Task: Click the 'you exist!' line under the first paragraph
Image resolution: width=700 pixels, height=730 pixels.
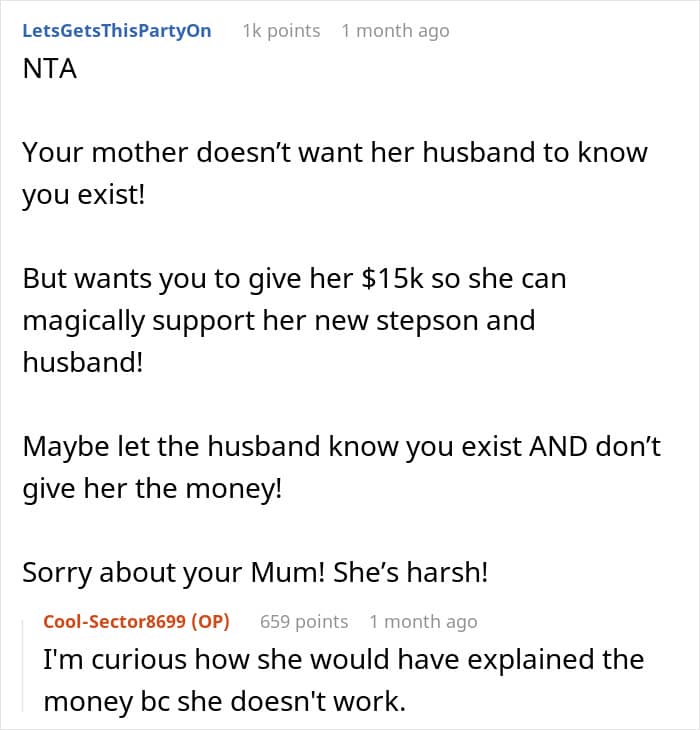Action: tap(84, 194)
